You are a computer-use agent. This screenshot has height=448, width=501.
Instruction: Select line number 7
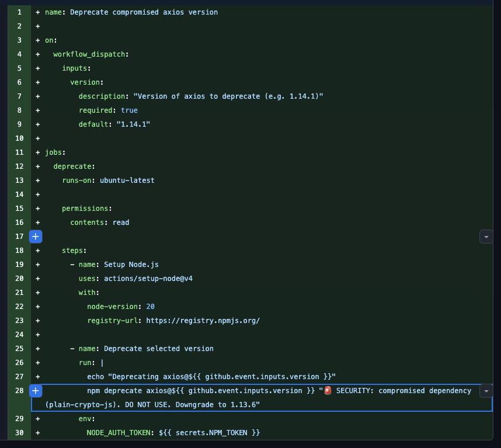[19, 96]
